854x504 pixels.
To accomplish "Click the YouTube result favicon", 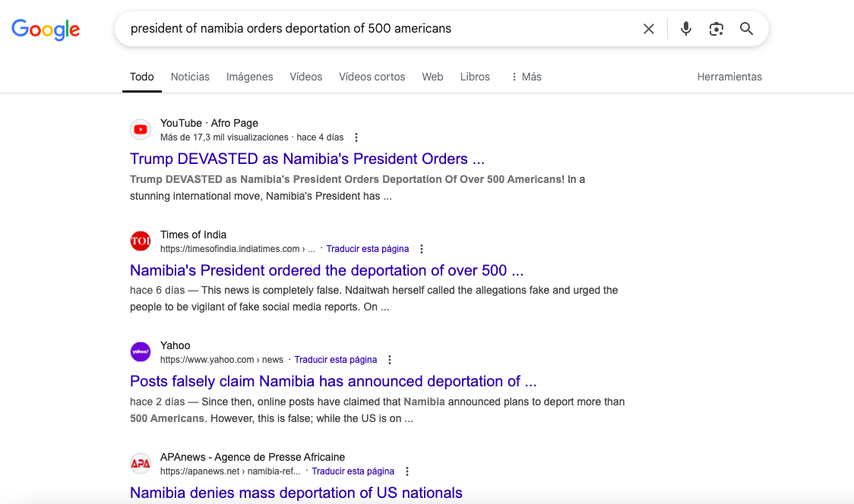I will pyautogui.click(x=141, y=130).
